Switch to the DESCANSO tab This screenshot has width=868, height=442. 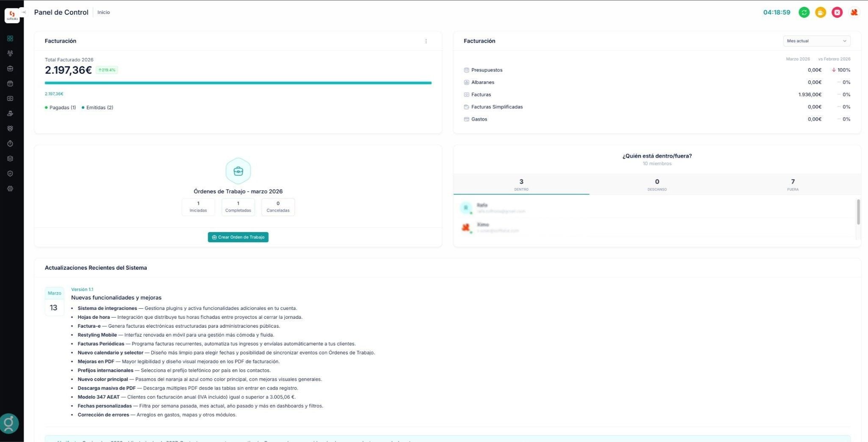[657, 185]
